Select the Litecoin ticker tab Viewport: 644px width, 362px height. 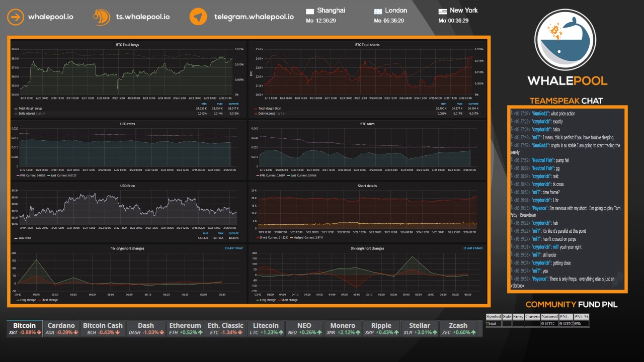(x=266, y=329)
